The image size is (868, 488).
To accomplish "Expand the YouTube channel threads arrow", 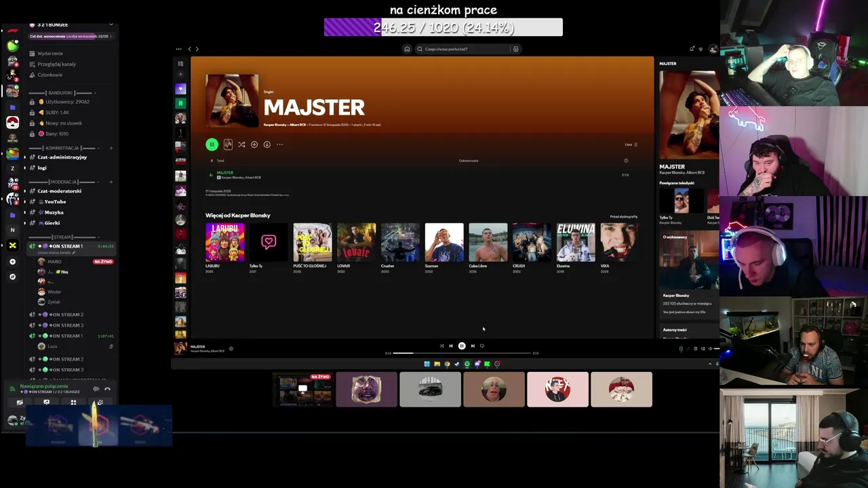I will (25, 202).
